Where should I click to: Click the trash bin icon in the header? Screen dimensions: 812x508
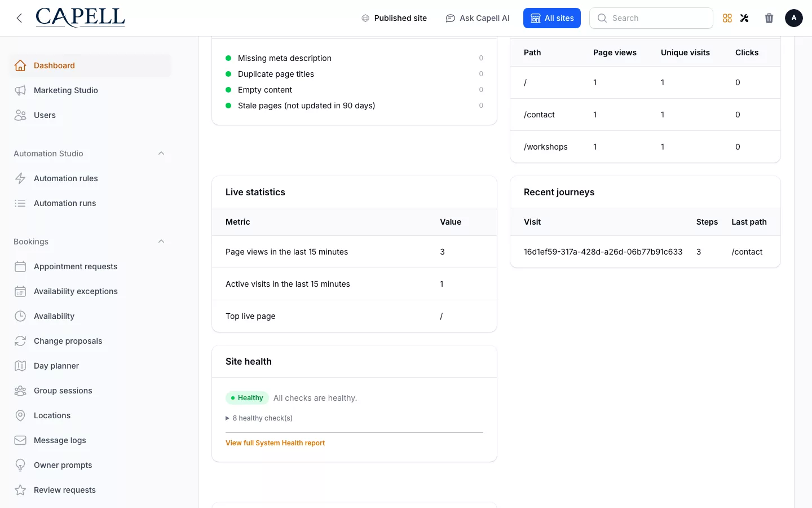tap(769, 18)
